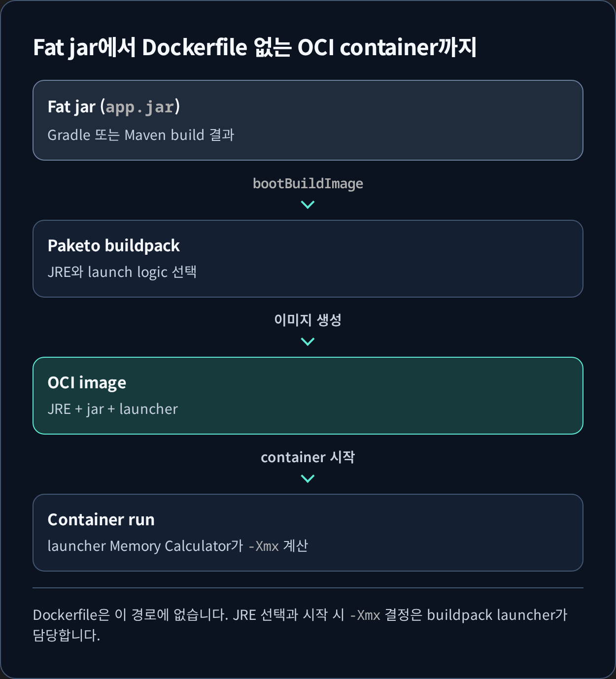This screenshot has height=679, width=616.
Task: Click the -Xmx code in Container run card
Action: point(264,546)
